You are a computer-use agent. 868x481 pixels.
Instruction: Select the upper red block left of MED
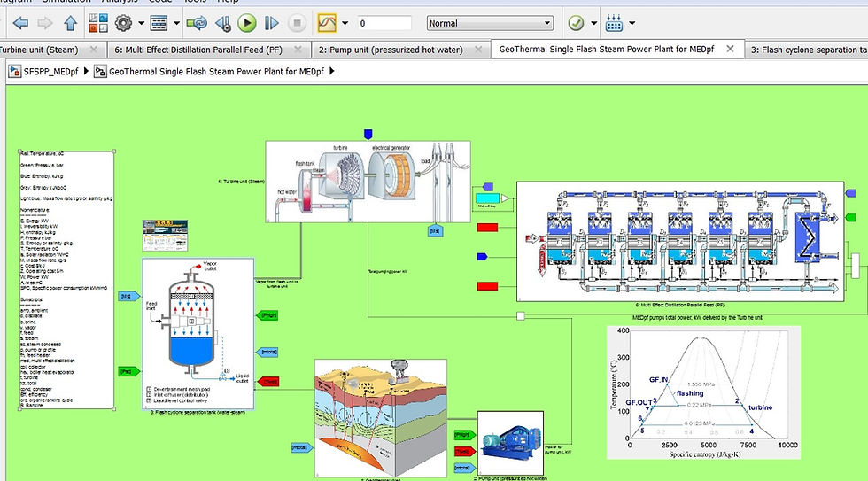(488, 228)
